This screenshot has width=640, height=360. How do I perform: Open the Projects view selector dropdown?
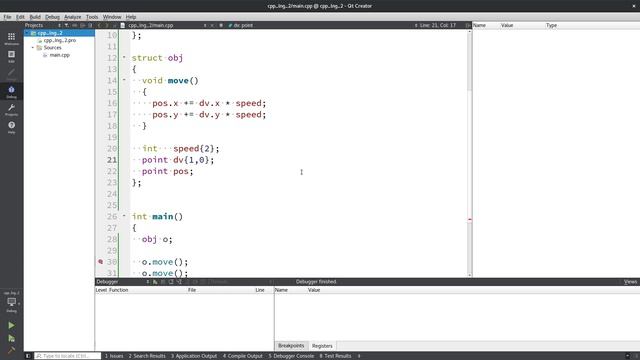point(42,25)
